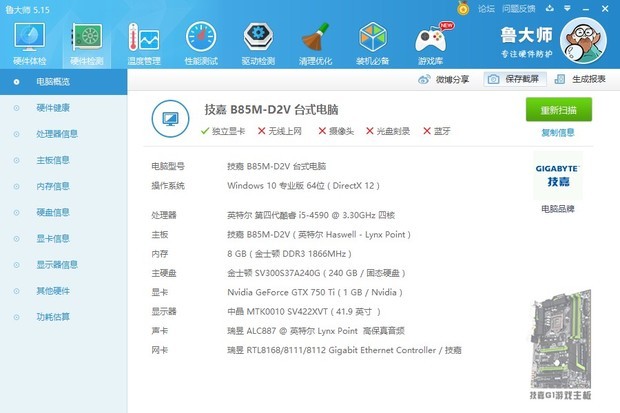Click the title 技嘉 B85M-D2V 台式电脑 heading
This screenshot has height=413, width=620.
click(271, 110)
